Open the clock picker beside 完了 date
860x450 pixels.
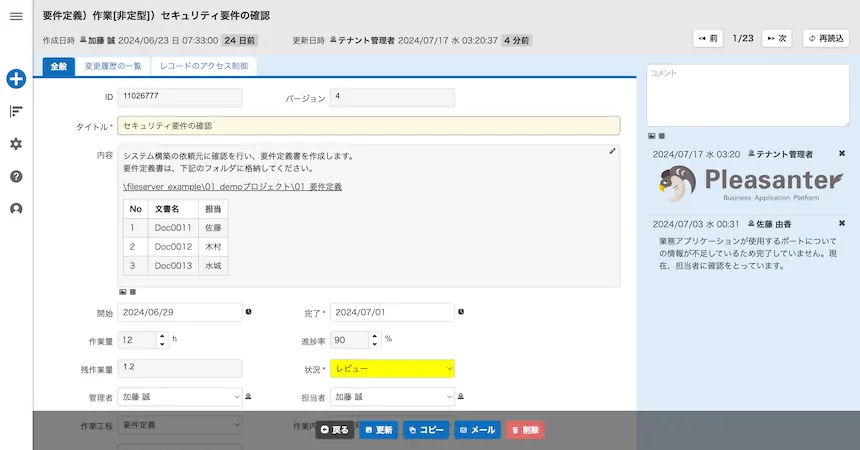tap(461, 312)
